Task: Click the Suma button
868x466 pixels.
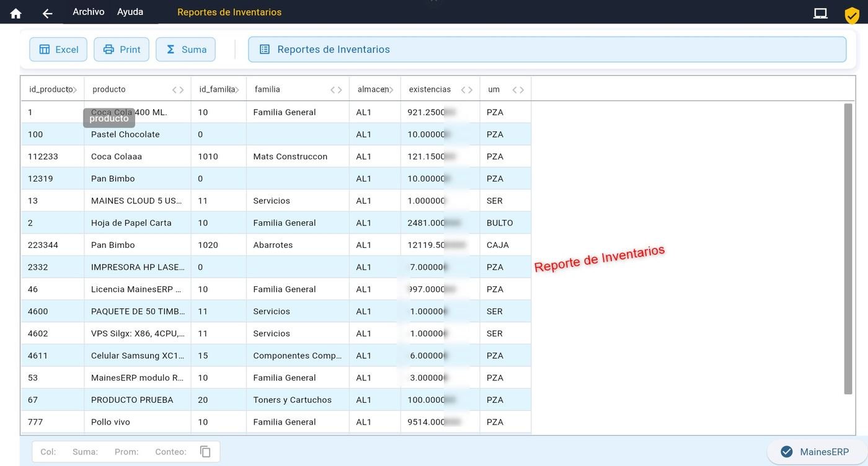Action: [x=185, y=50]
